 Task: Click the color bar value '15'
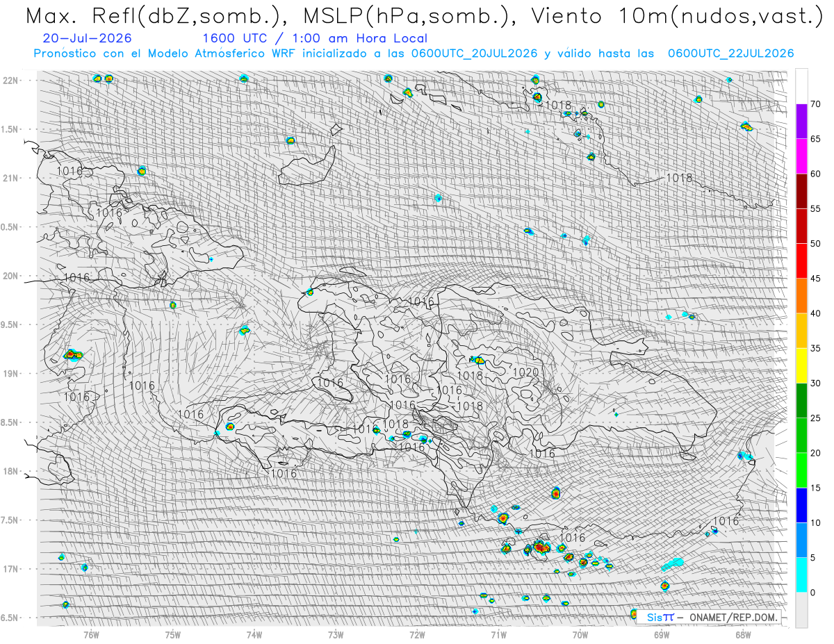(815, 488)
